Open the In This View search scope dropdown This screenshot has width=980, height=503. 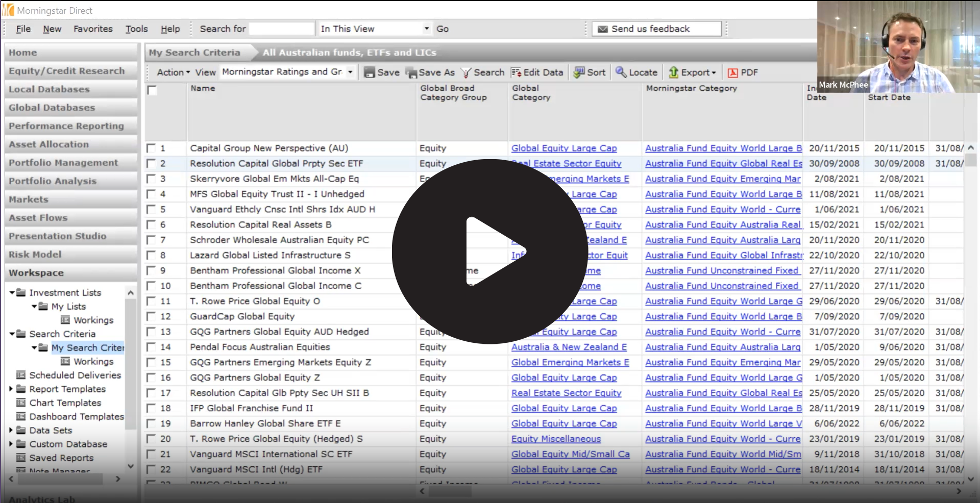click(375, 29)
